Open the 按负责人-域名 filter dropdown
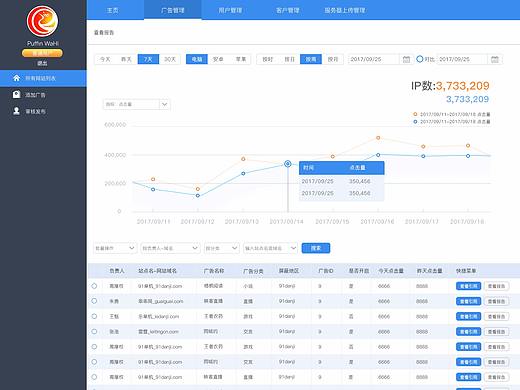The image size is (520, 390). (170, 248)
